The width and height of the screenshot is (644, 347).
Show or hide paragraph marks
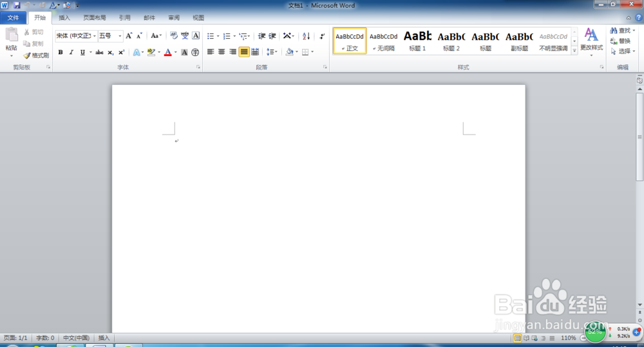tap(322, 36)
